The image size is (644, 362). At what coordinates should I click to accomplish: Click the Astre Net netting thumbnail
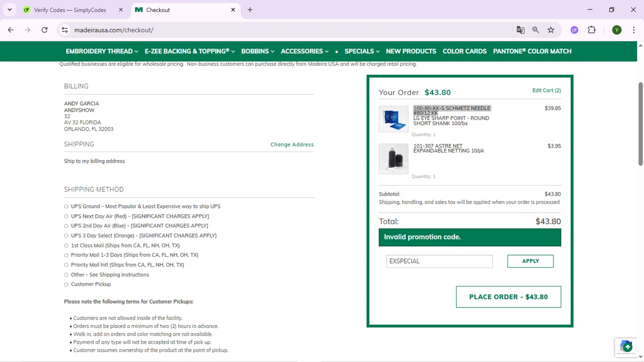pos(393,159)
